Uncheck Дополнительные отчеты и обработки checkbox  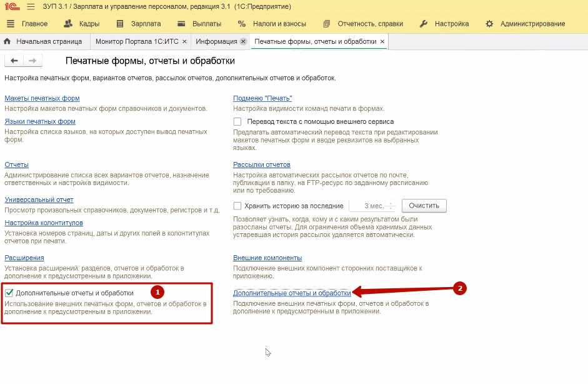(x=9, y=292)
